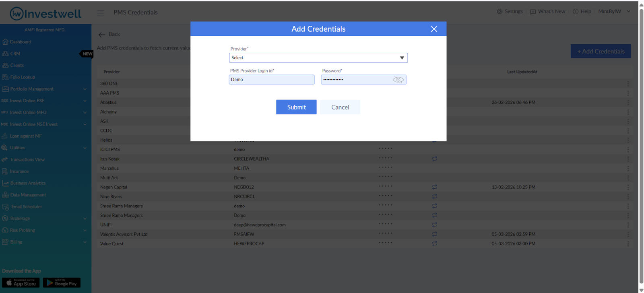Click the Investwell logo

pyautogui.click(x=45, y=14)
